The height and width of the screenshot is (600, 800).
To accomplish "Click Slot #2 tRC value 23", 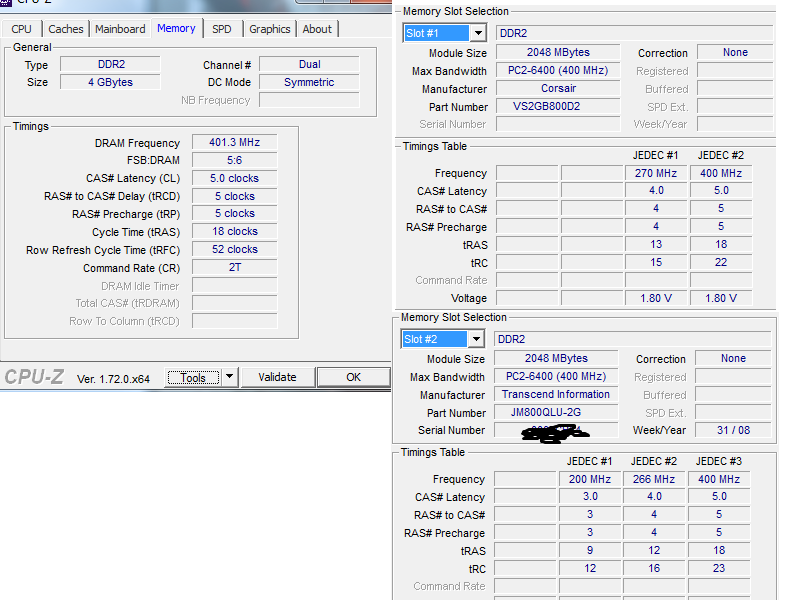I will pyautogui.click(x=719, y=568).
